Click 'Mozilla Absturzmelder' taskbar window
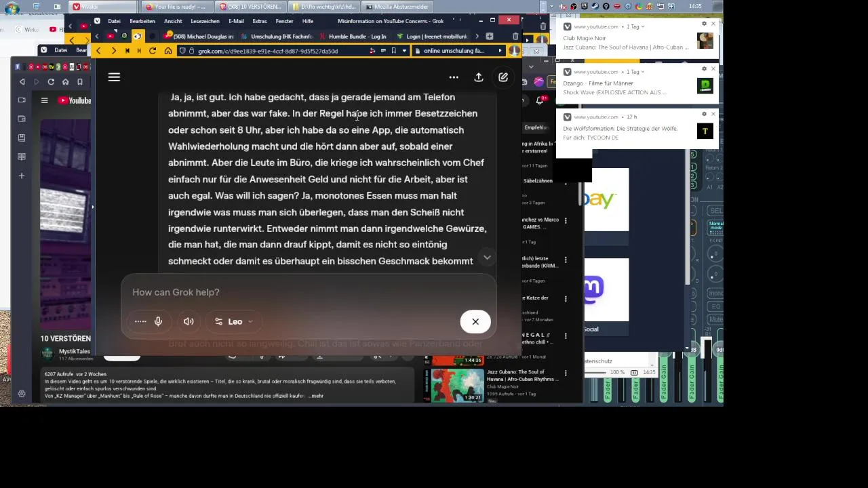Viewport: 868px width, 488px height. [396, 7]
